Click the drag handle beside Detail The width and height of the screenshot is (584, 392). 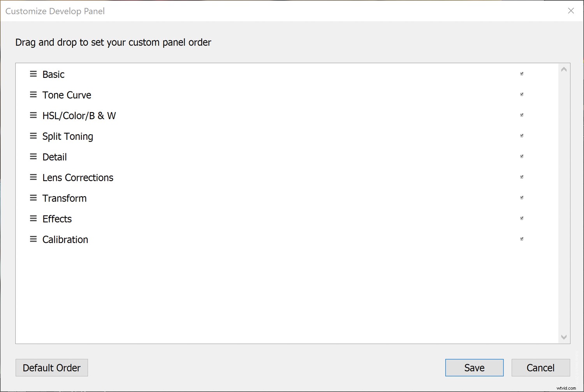[x=33, y=156]
